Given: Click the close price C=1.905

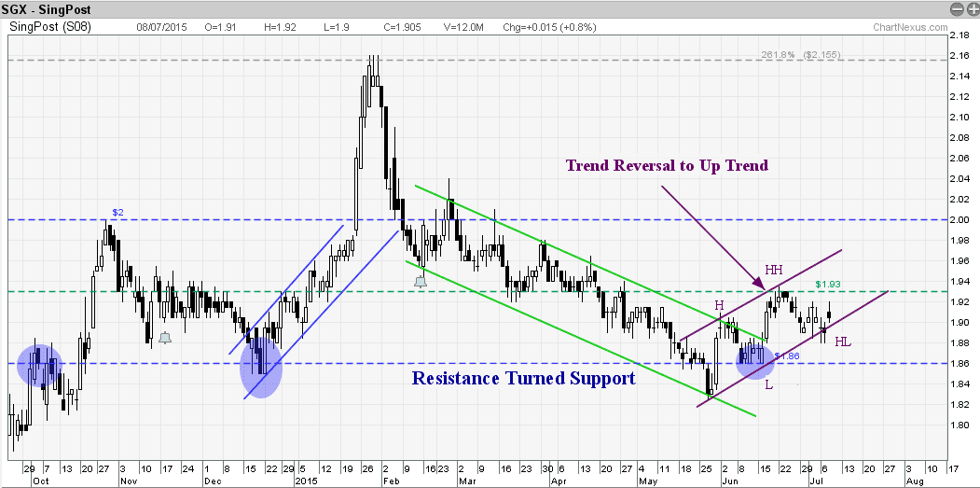Looking at the screenshot, I should [x=403, y=28].
